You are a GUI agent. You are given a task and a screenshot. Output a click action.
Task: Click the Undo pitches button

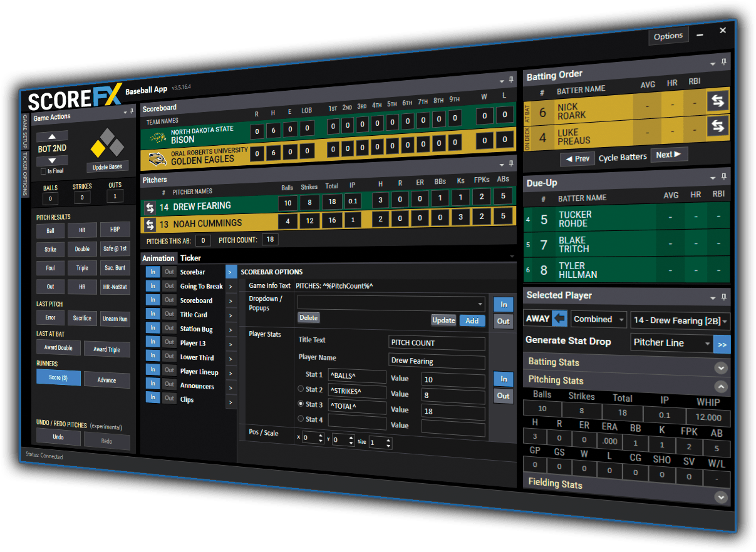pos(58,437)
